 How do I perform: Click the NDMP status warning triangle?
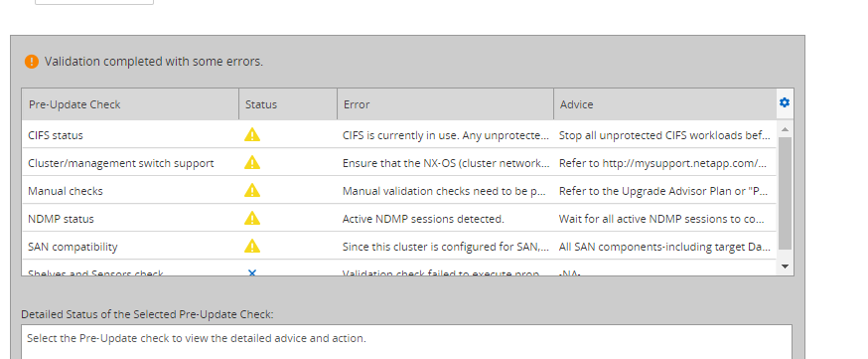[x=252, y=218]
